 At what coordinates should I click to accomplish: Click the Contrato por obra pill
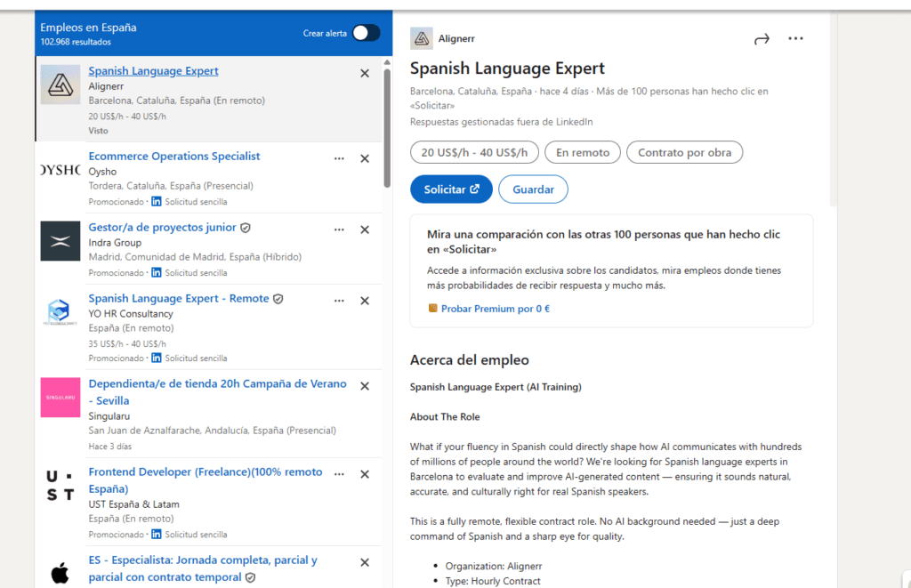[684, 152]
